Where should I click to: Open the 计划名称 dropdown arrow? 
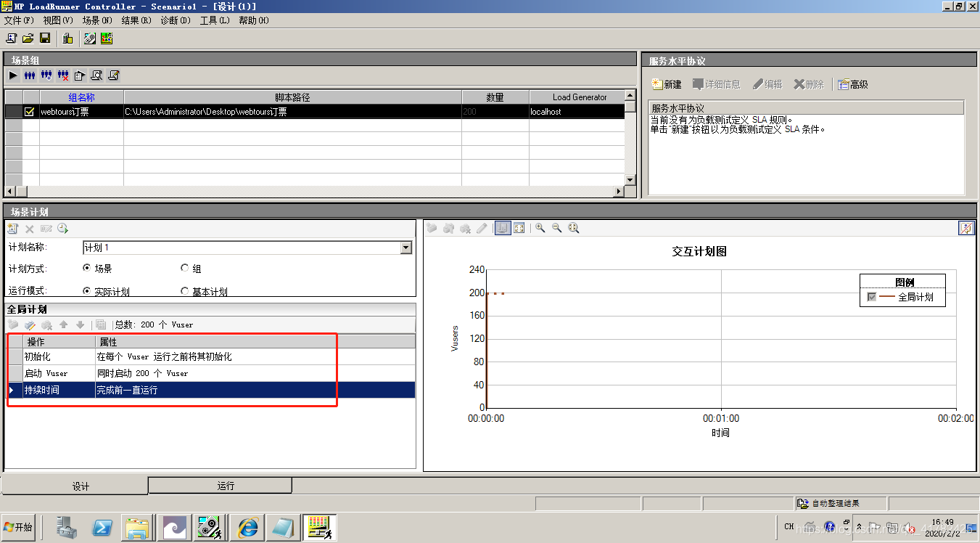point(405,248)
